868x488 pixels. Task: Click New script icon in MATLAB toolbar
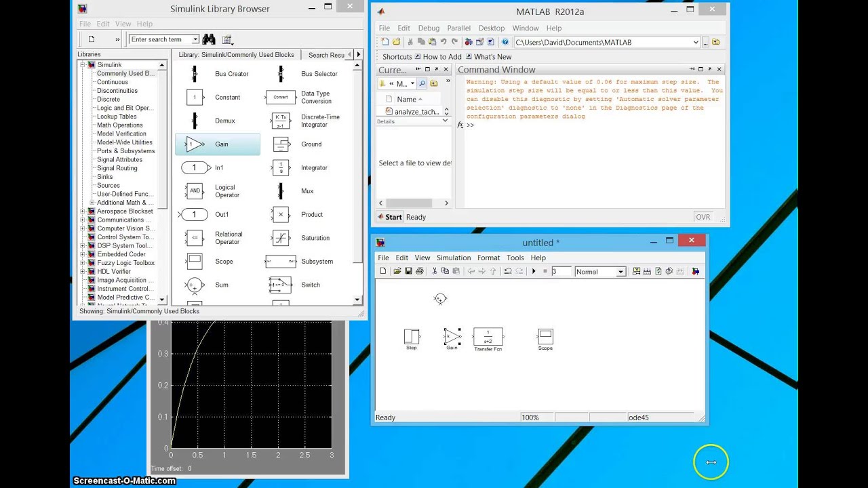point(385,42)
